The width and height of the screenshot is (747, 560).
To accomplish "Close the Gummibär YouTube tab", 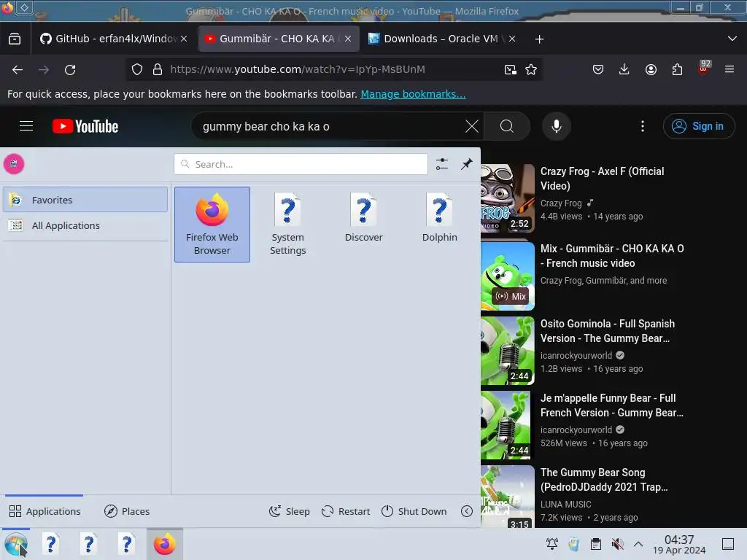I will (x=348, y=39).
